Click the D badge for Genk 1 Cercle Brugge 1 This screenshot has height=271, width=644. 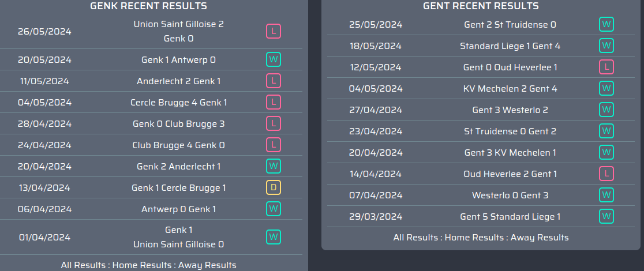pos(274,187)
